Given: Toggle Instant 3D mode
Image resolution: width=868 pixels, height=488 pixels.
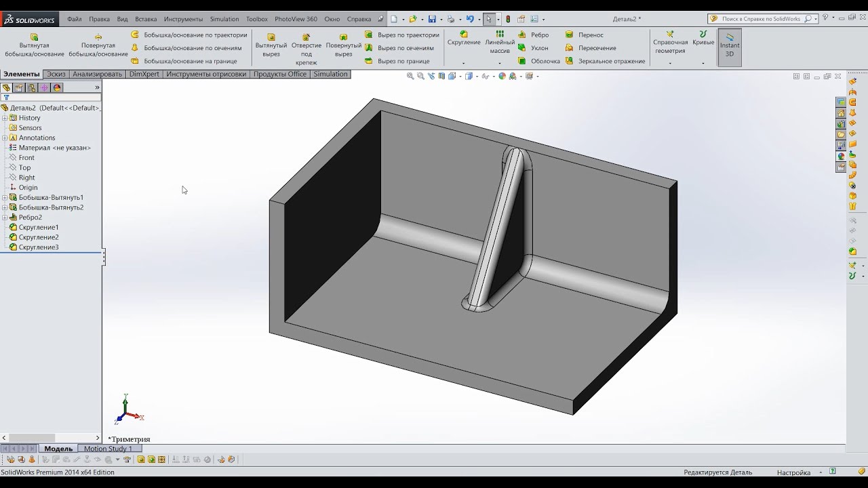Looking at the screenshot, I should tap(730, 46).
